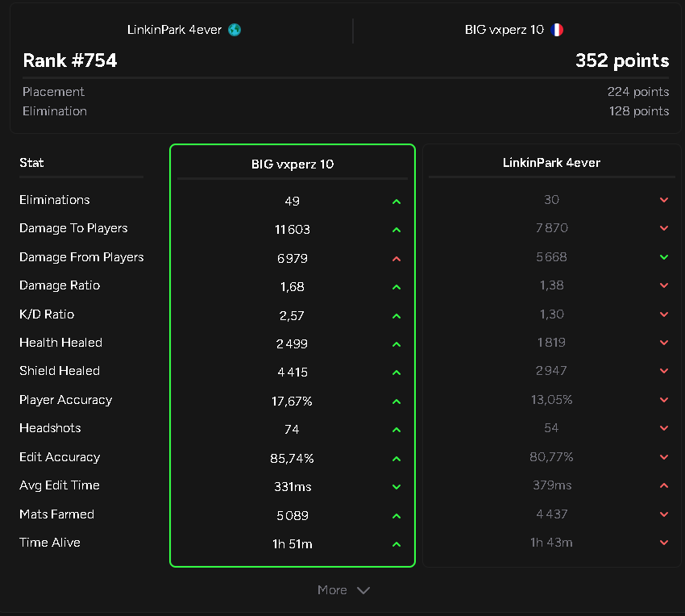Expand the More stats chevron
Image resolution: width=685 pixels, height=616 pixels.
(363, 590)
